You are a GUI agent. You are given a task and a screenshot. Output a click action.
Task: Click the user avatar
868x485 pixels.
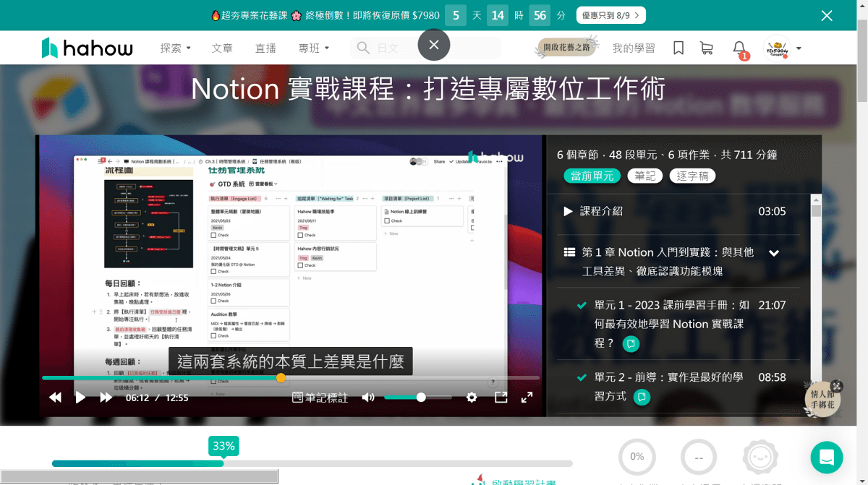click(776, 48)
